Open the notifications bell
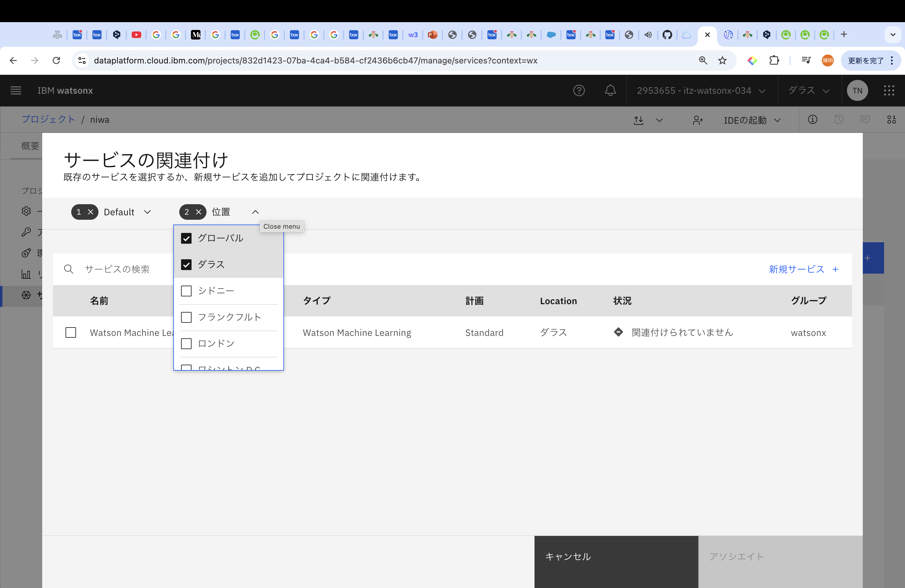Screen dimensions: 905x588 (x=610, y=90)
